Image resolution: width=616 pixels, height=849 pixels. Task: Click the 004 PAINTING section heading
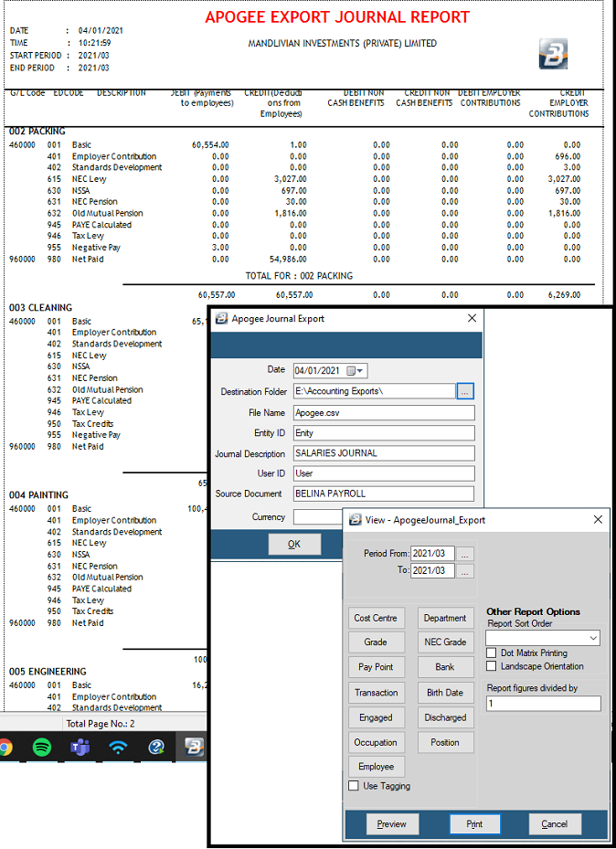[x=38, y=495]
